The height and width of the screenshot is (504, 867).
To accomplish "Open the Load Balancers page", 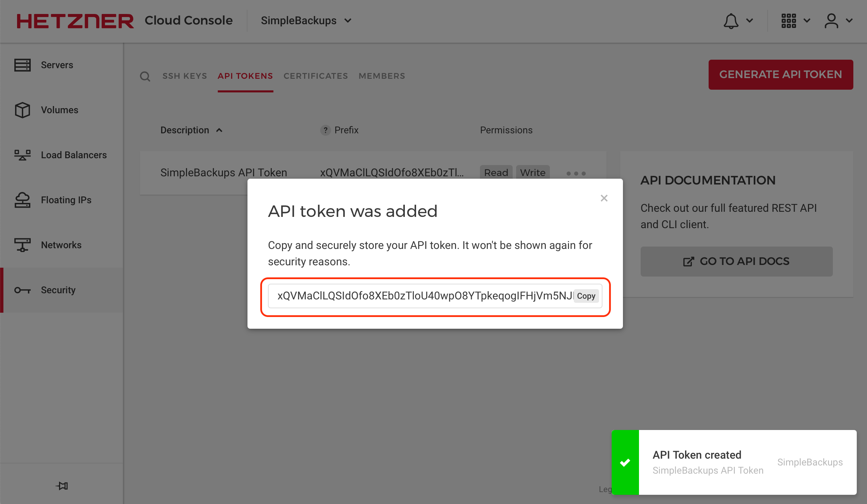I will pyautogui.click(x=74, y=155).
